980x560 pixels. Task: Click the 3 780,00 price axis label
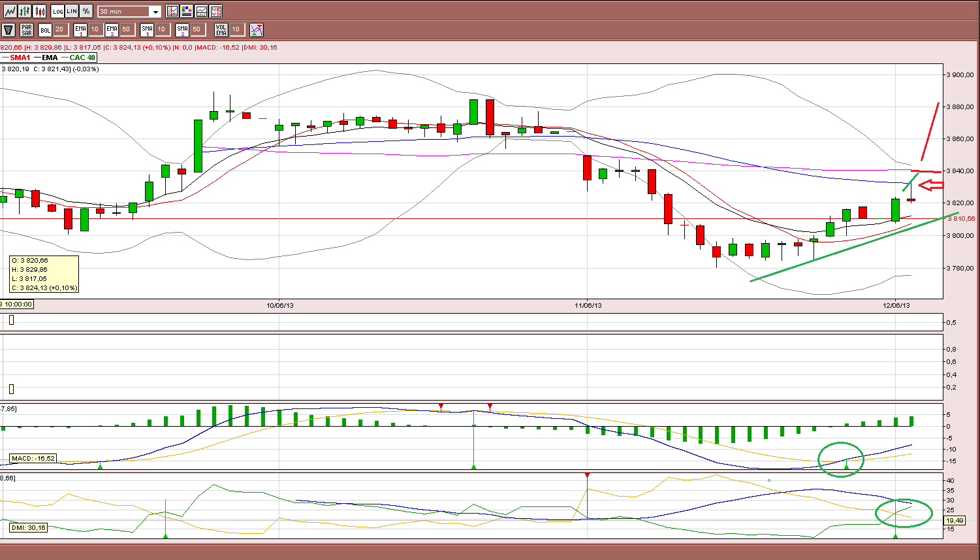click(x=959, y=268)
